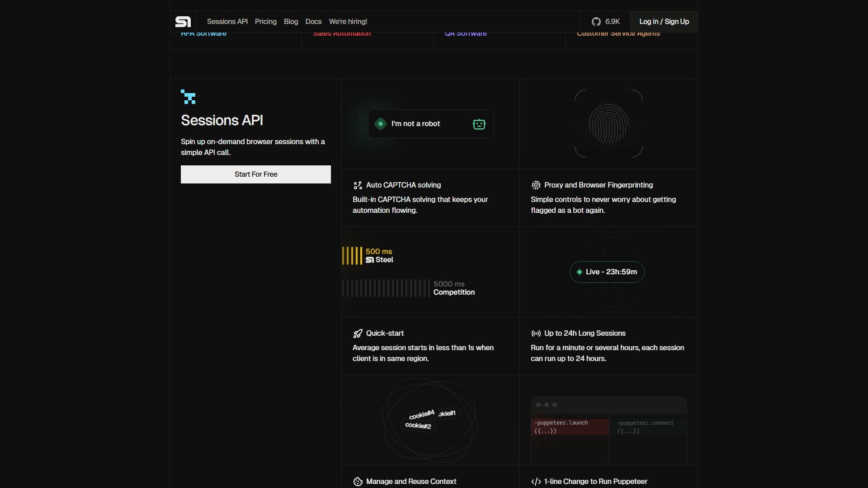Click the Manage and Reuse Context cookie icon

click(358, 482)
